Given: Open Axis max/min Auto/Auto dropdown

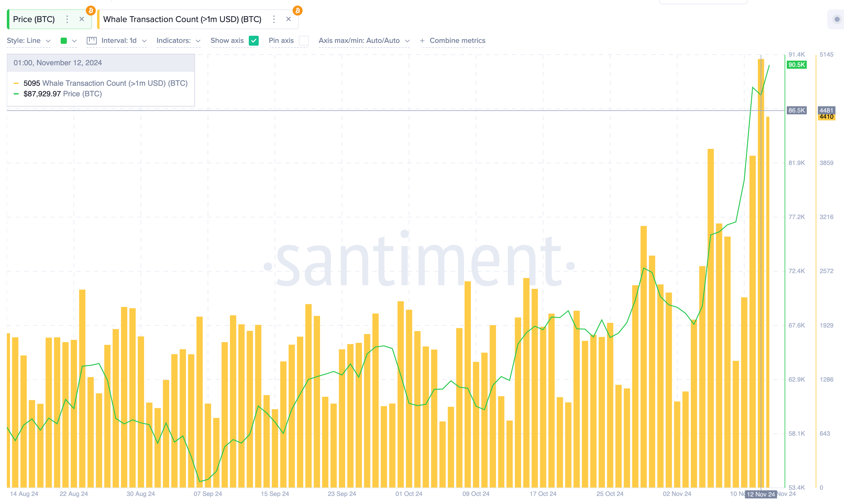Looking at the screenshot, I should 364,41.
